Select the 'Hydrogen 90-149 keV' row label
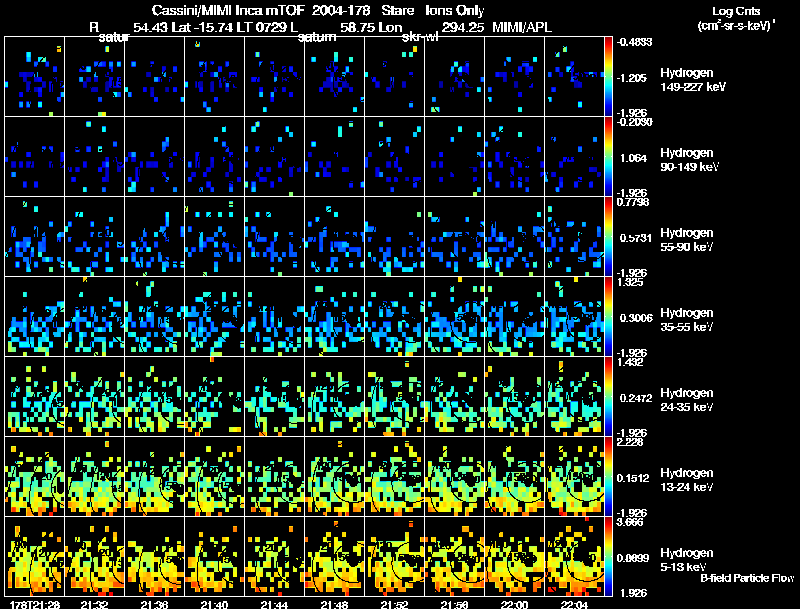This screenshot has width=800, height=609. (689, 160)
